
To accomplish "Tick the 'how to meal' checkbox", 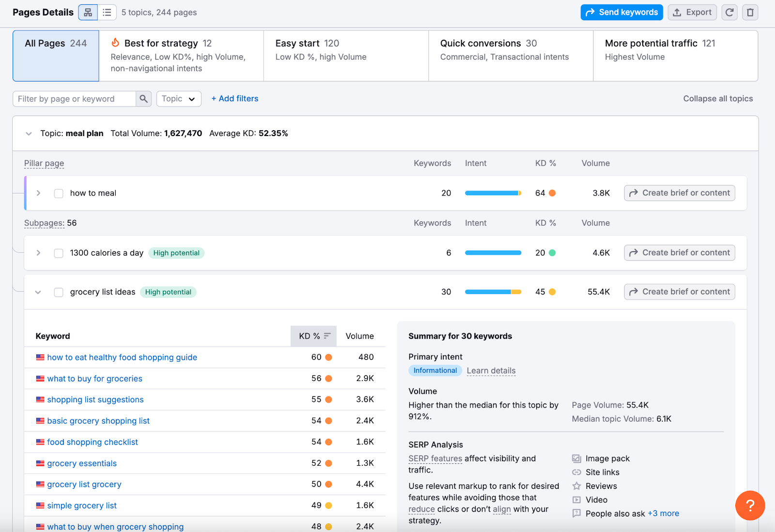I will 59,194.
